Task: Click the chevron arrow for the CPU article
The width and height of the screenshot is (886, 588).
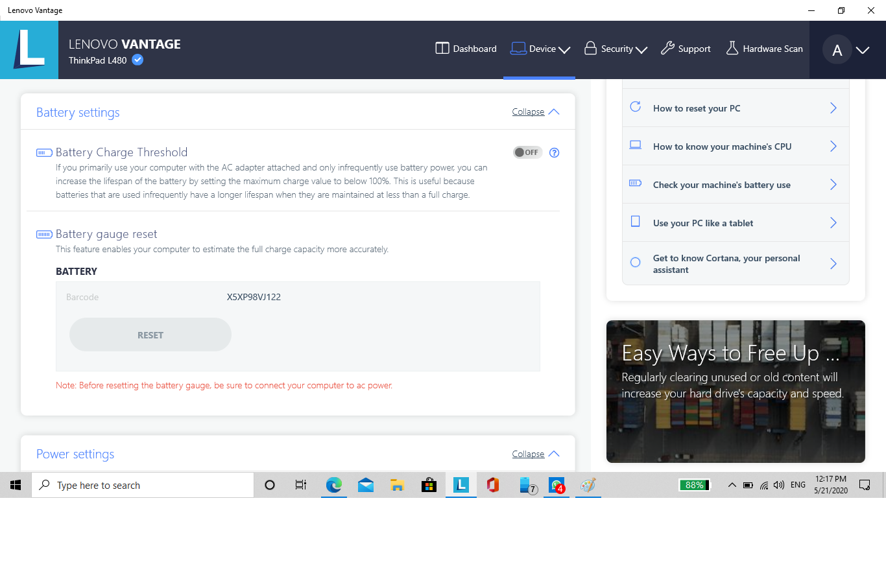Action: pos(833,146)
